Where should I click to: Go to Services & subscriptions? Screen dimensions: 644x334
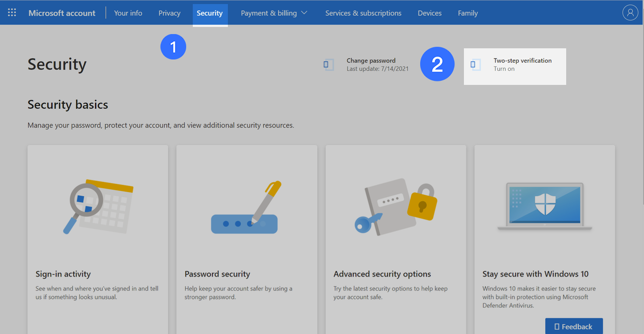(363, 13)
